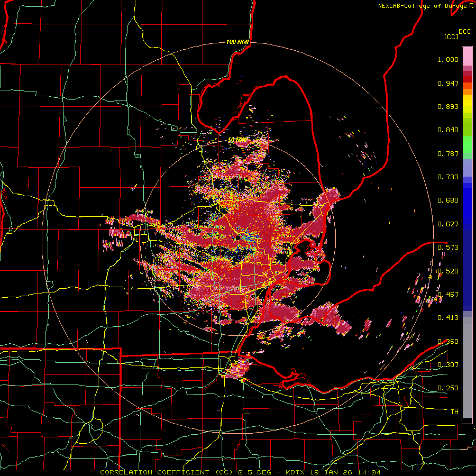Screen dimensions: 476x476
Task: Click the 0.840 scale value
Action: [x=448, y=130]
